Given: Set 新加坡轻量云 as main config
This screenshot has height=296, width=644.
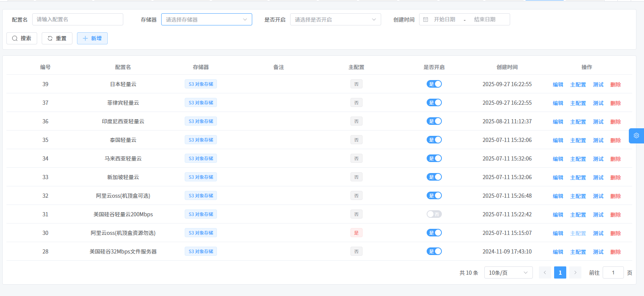Looking at the screenshot, I should [578, 178].
